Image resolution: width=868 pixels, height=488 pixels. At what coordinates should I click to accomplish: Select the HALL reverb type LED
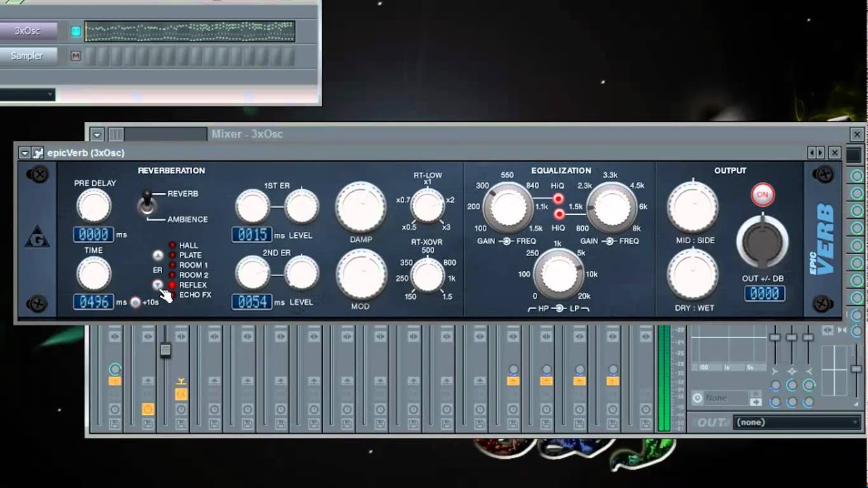pos(172,245)
